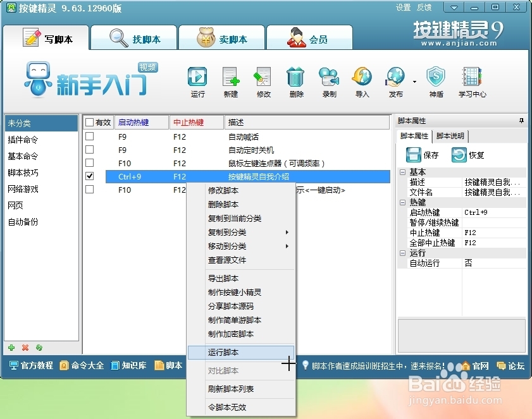Open the 会员 tab
The height and width of the screenshot is (419, 532).
pos(309,38)
